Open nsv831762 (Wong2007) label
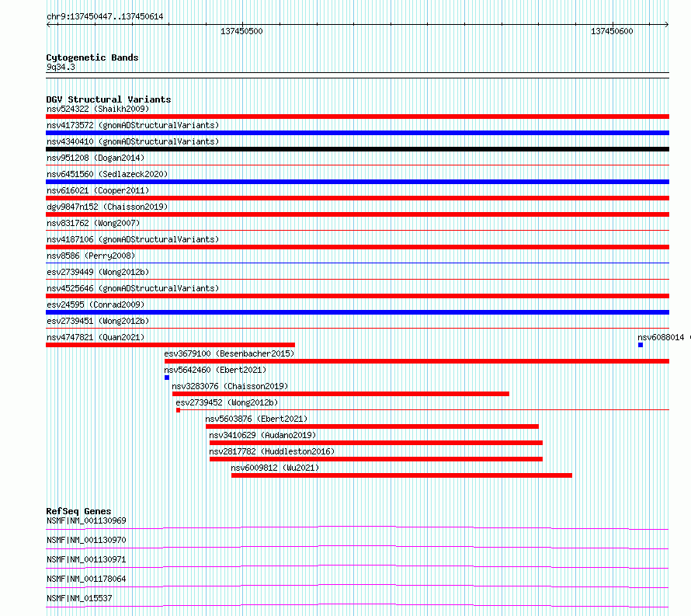The width and height of the screenshot is (691, 616). click(93, 223)
